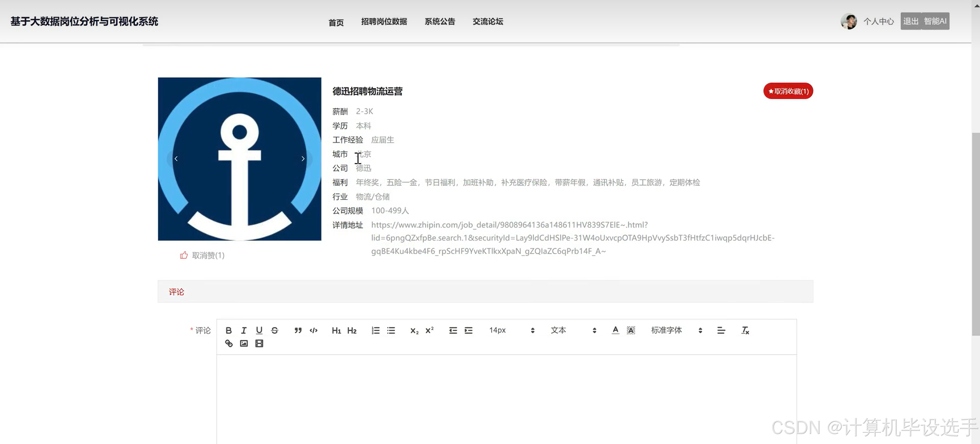Insert a hyperlink in the comment
The width and height of the screenshot is (980, 444).
(x=228, y=344)
